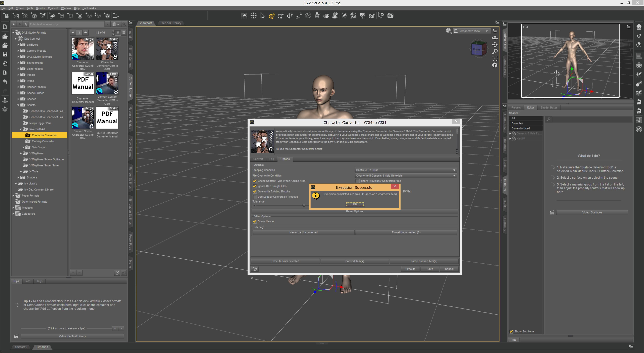Open the Stopping Condition dropdown
The image size is (644, 353).
[x=406, y=170]
